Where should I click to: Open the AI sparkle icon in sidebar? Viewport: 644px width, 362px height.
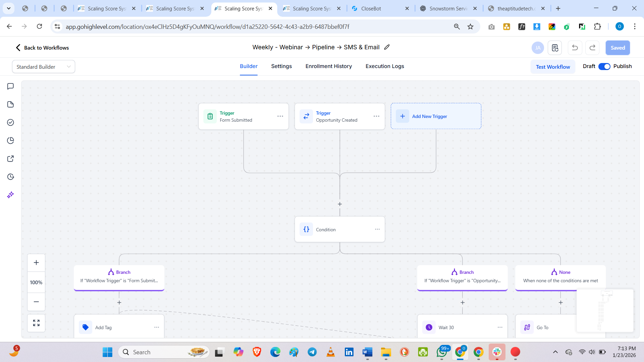(10, 195)
